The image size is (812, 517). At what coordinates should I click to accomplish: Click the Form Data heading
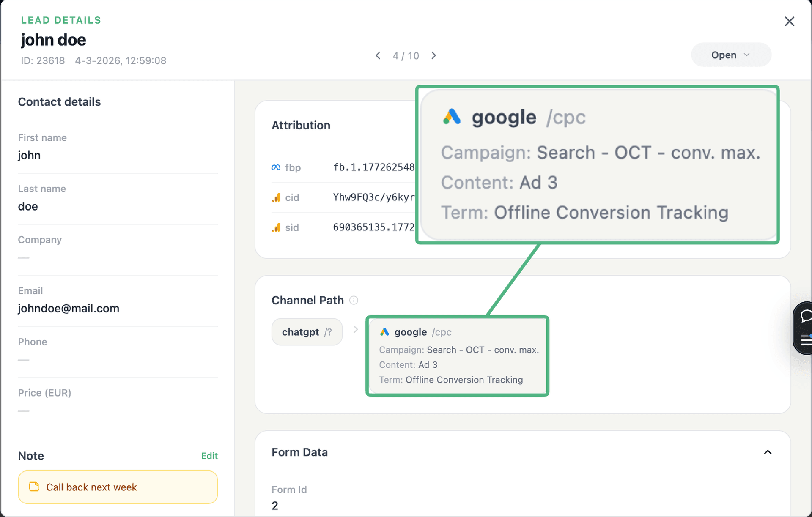[x=299, y=452]
